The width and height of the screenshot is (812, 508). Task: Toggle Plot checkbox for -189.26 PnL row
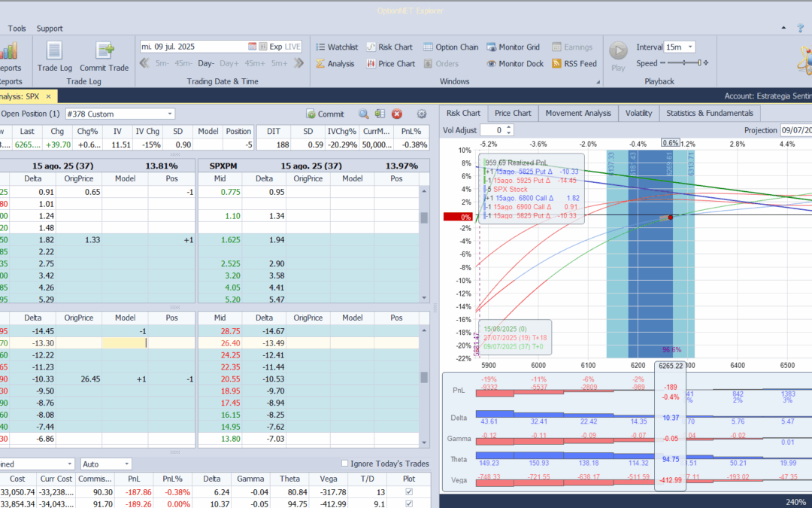[409, 503]
